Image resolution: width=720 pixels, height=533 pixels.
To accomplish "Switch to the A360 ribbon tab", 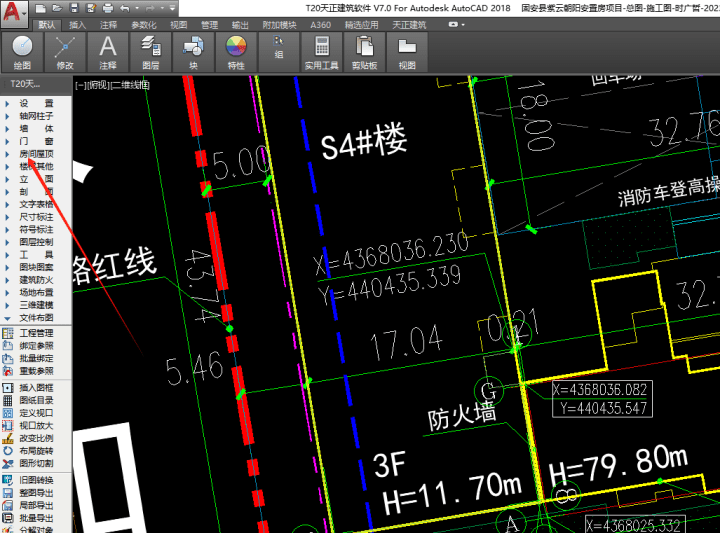I will pos(321,25).
